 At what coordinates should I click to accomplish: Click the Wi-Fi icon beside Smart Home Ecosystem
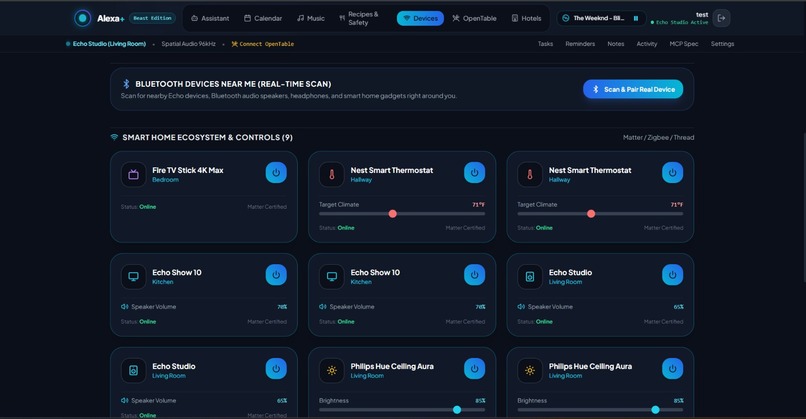[x=114, y=137]
